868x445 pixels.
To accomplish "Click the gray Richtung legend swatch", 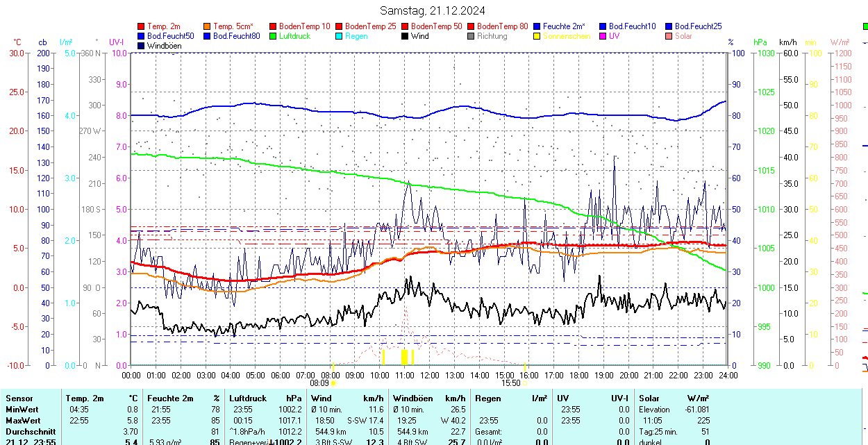I will [x=471, y=36].
